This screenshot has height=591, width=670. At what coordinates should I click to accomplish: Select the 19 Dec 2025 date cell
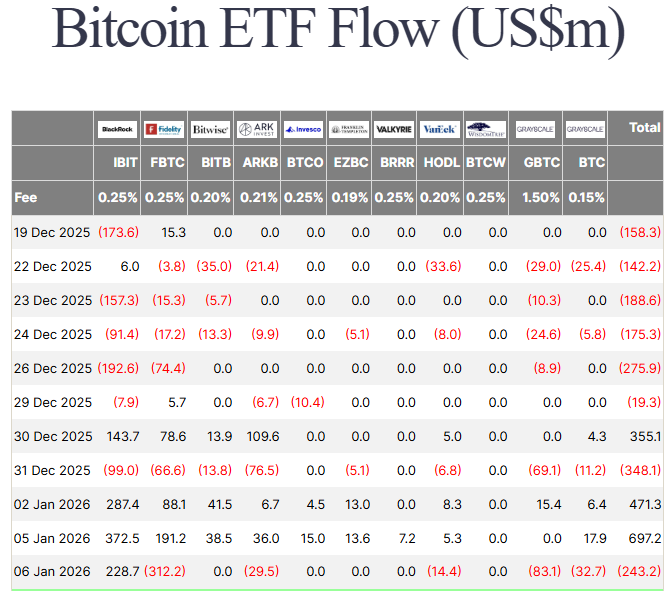tap(52, 232)
